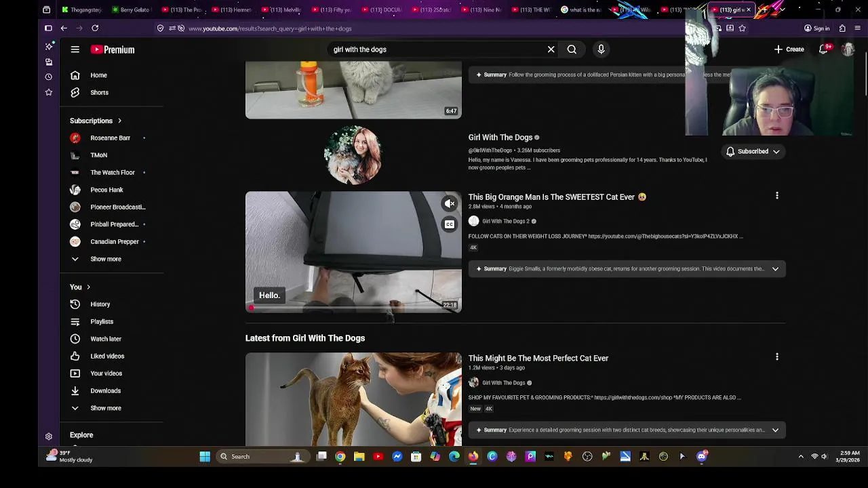Unmute the Big Orange Man preview
This screenshot has width=868, height=488.
450,203
